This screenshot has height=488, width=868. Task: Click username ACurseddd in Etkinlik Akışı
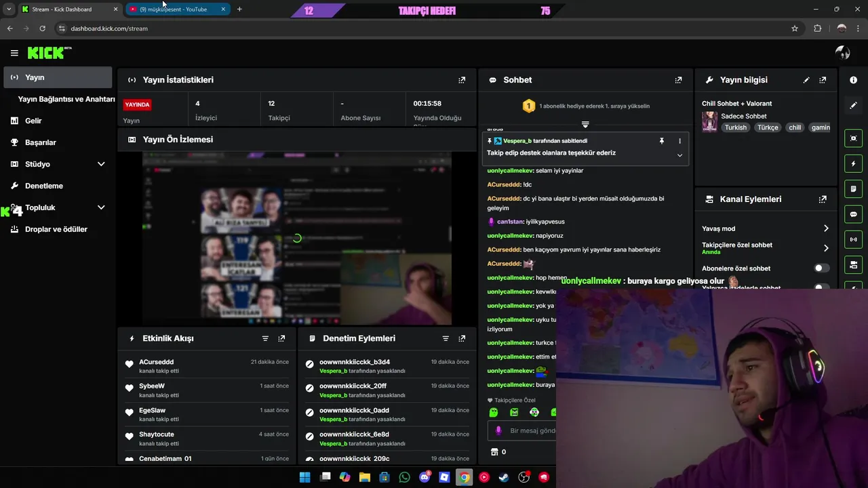(156, 362)
